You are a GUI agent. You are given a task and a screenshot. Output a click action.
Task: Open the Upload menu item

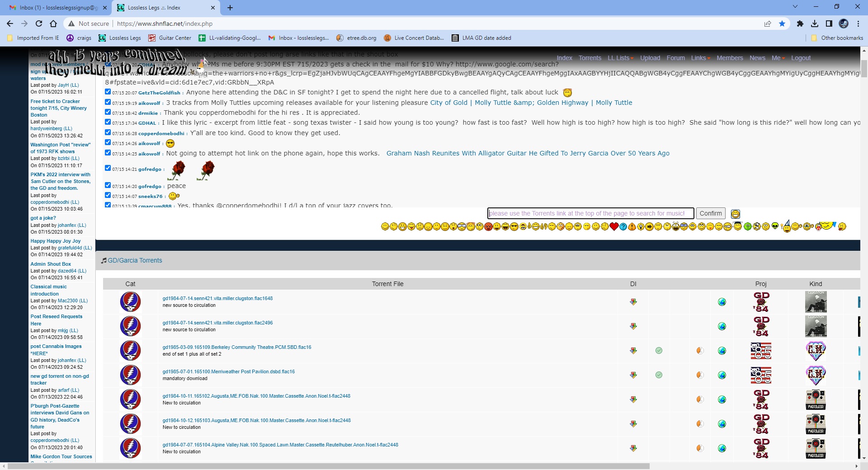pos(650,58)
